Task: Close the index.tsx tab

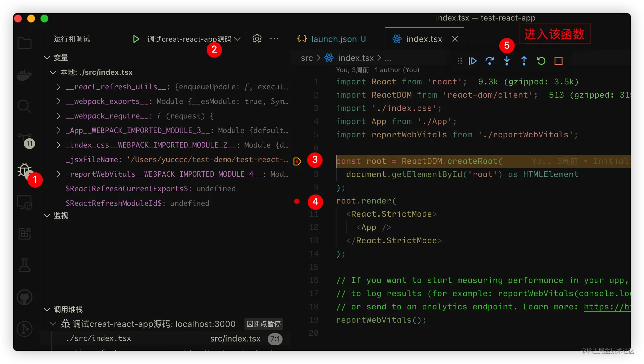Action: click(455, 39)
